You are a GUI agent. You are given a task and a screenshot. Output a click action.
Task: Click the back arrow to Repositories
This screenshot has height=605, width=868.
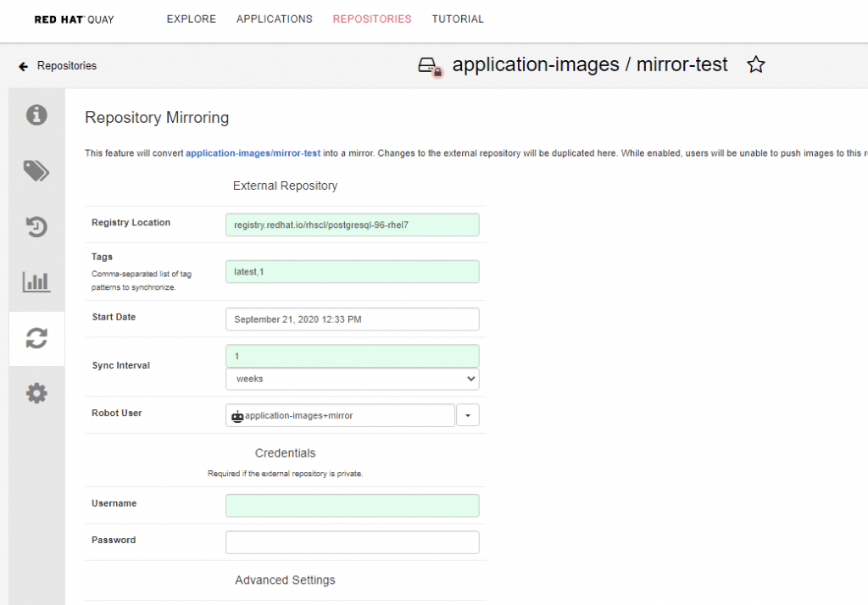tap(24, 66)
